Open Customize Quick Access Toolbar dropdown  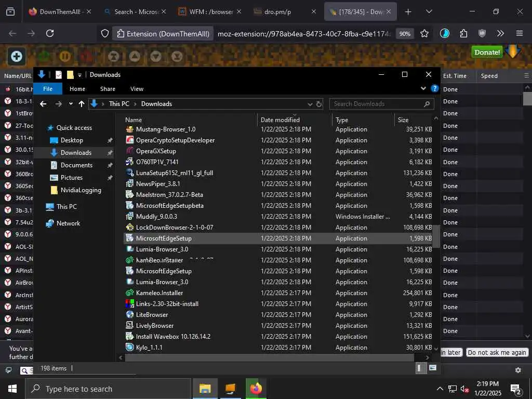coord(79,75)
